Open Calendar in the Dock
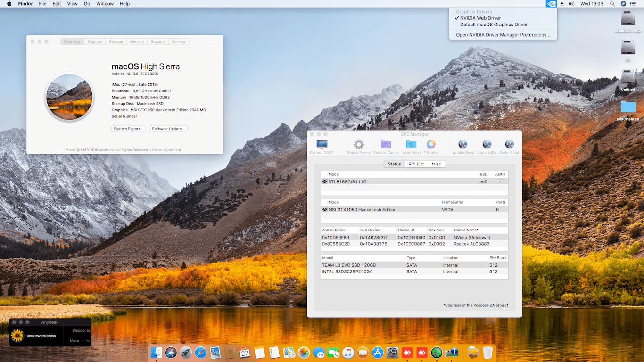The image size is (644, 362). (245, 352)
